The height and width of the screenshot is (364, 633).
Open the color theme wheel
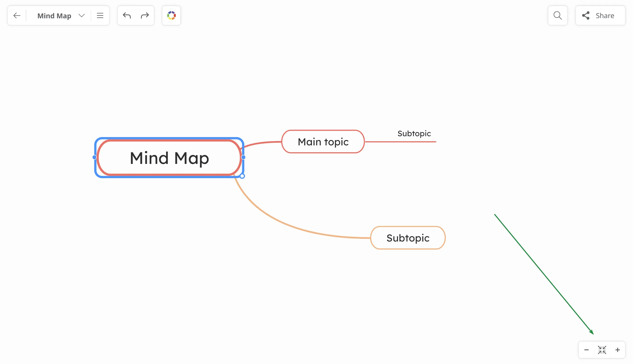pos(171,16)
